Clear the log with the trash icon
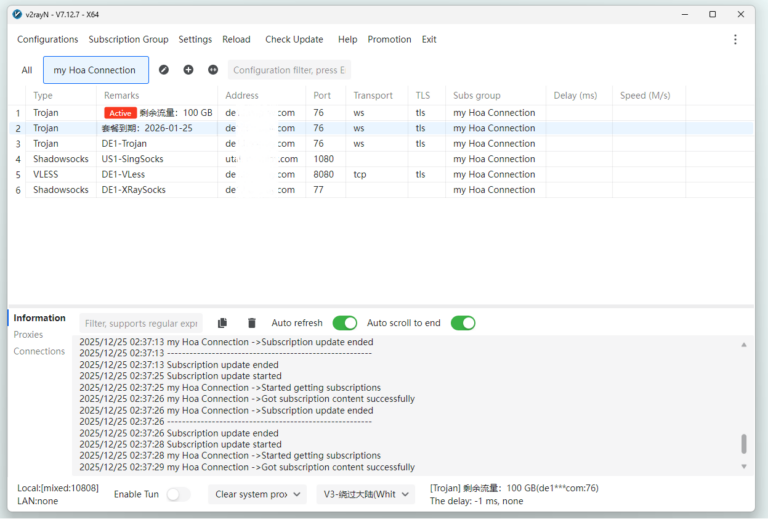 (252, 323)
